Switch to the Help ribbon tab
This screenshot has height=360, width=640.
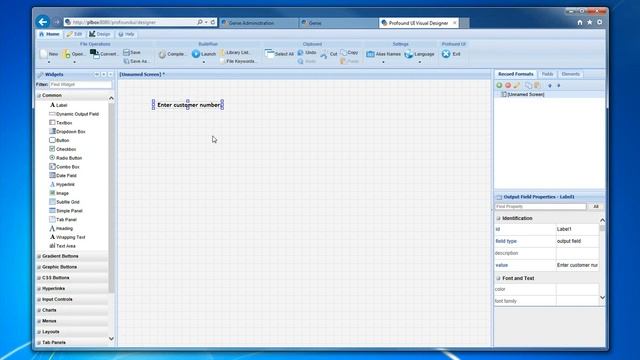[x=126, y=34]
